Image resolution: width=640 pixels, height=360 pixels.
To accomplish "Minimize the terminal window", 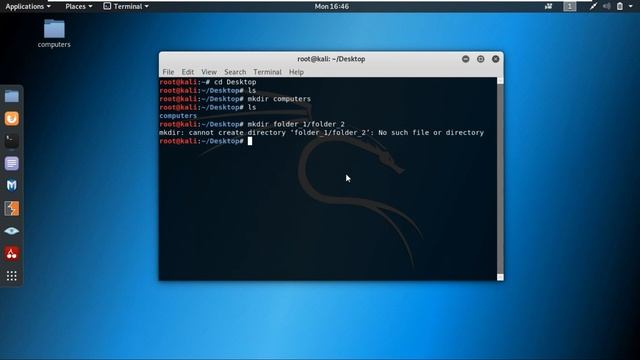I will click(x=465, y=59).
